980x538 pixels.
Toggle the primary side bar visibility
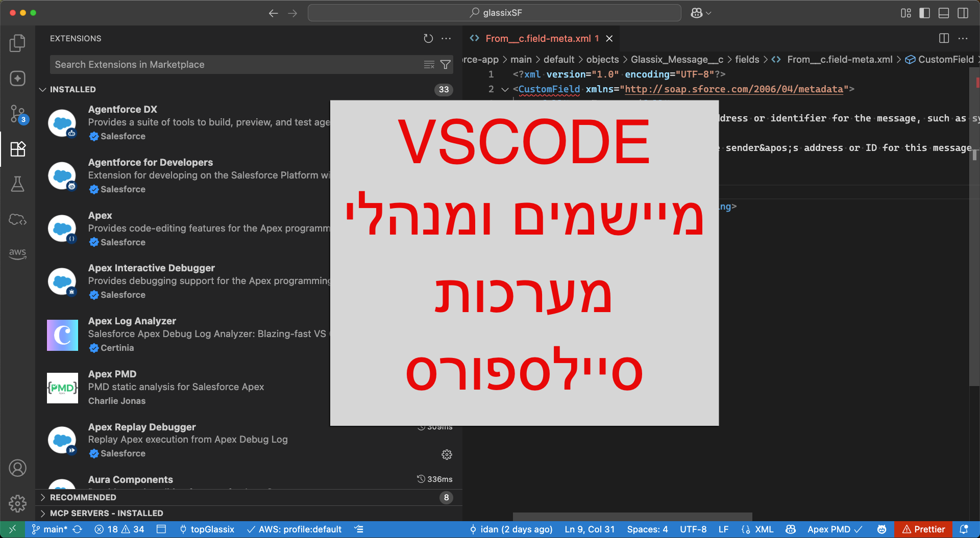(924, 13)
